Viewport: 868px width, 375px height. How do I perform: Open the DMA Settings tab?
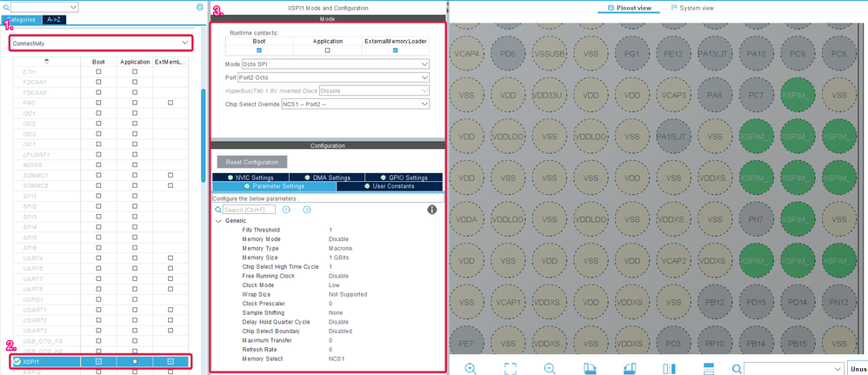pyautogui.click(x=327, y=177)
